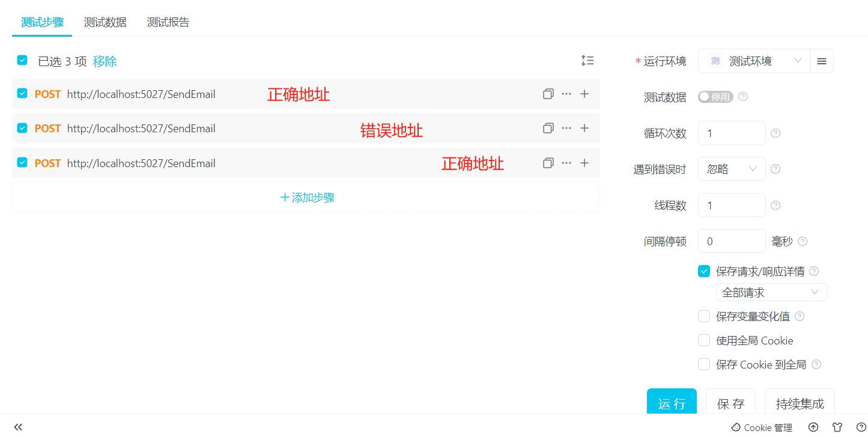Click the plus icon on second POST step
This screenshot has width=868, height=437.
584,128
